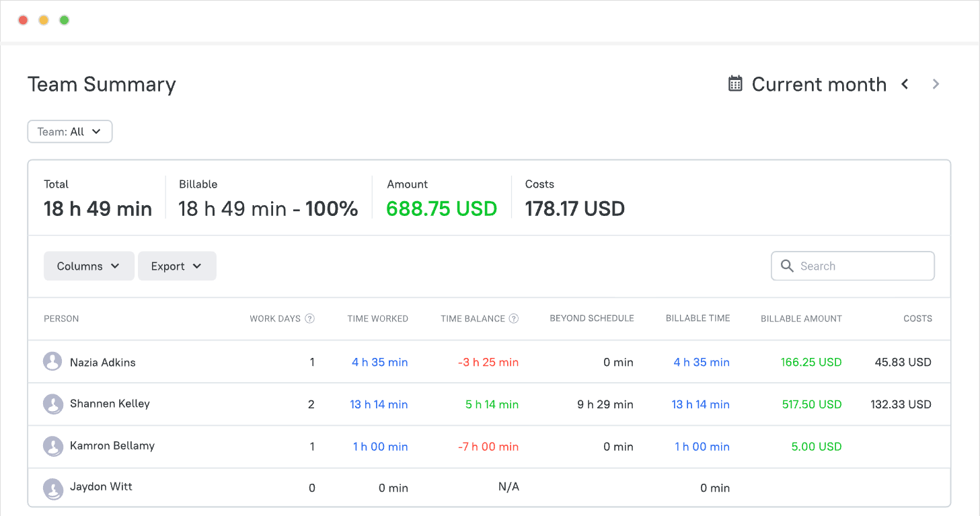Screen dimensions: 980x516
Task: Open the Team: All filter dropdown
Action: pos(70,132)
